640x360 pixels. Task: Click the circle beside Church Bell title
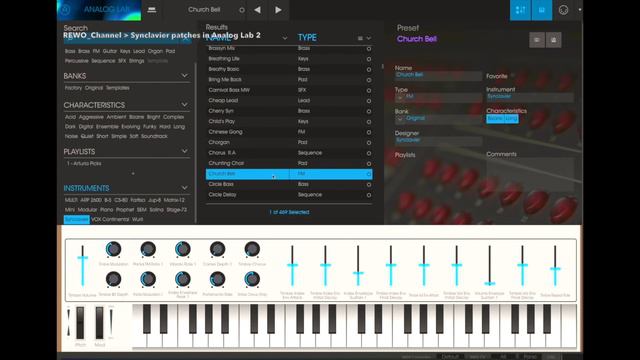242,10
